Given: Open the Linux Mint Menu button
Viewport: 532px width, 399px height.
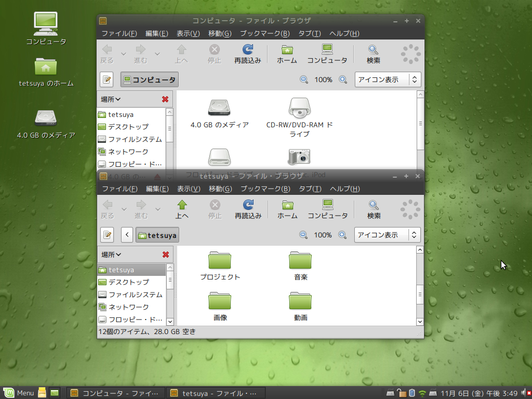Looking at the screenshot, I should click(x=18, y=393).
